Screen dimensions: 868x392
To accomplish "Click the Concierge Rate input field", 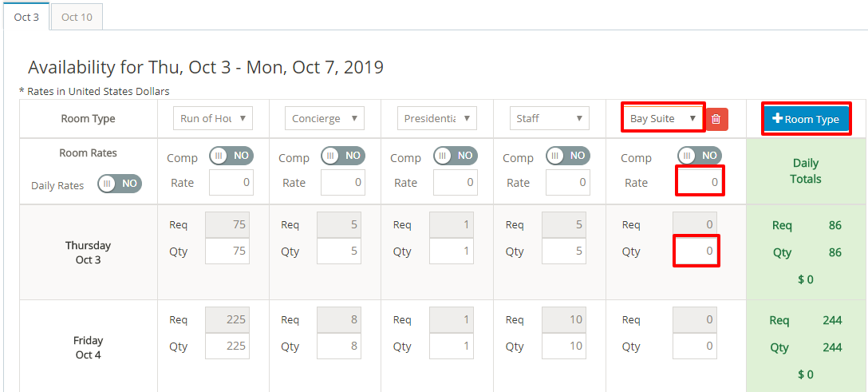I will click(x=343, y=182).
